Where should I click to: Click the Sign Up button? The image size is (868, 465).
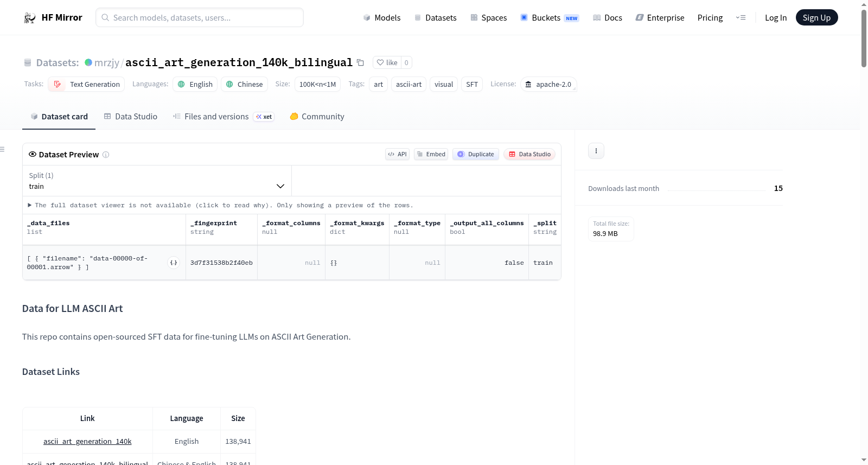pyautogui.click(x=816, y=18)
